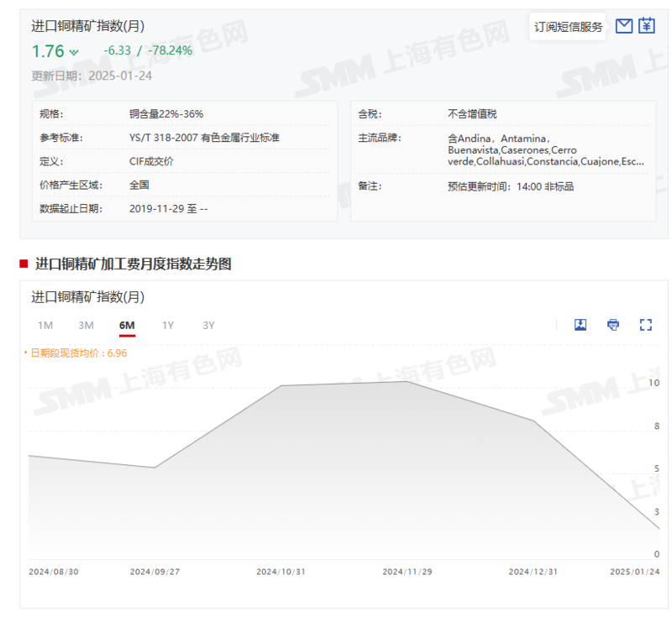Click the 规格: field label

point(51,114)
